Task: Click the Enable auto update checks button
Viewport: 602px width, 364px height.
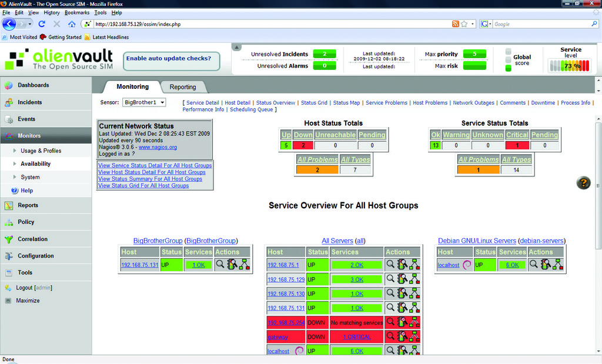Action: (x=170, y=59)
